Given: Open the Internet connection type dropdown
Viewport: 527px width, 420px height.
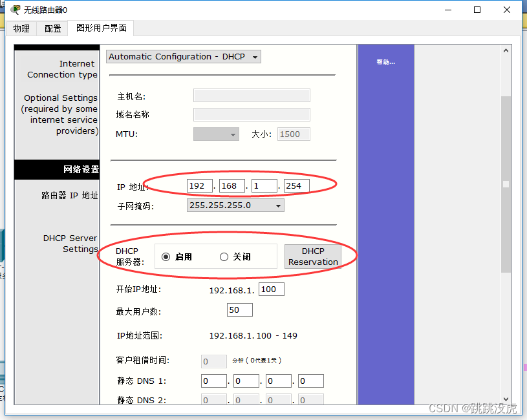Looking at the screenshot, I should (x=184, y=57).
